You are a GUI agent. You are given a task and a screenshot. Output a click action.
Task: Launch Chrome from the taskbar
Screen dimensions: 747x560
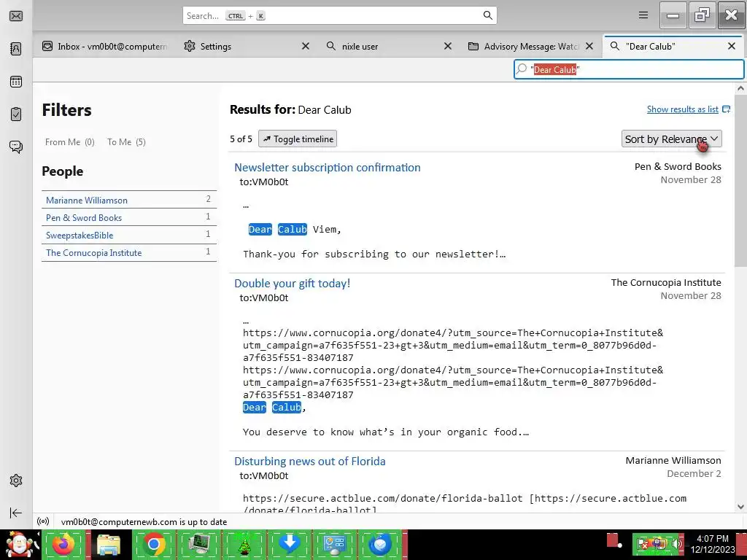(153, 545)
